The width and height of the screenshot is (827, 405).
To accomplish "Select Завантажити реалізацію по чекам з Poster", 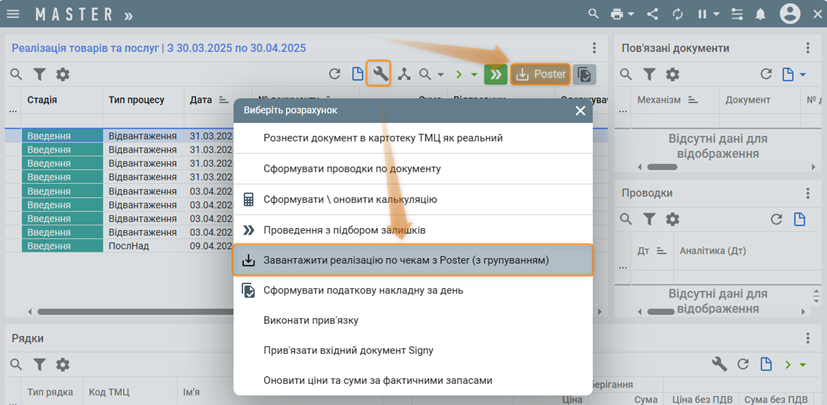I will point(413,260).
